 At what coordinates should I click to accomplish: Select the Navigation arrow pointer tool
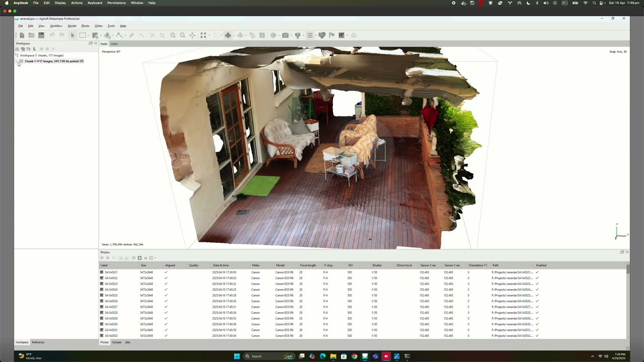tap(72, 35)
